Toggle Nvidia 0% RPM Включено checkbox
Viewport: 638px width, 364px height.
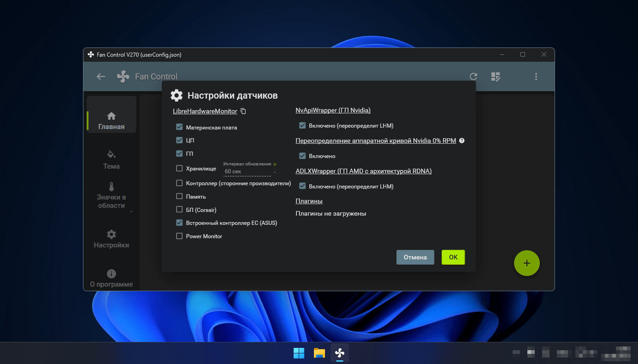(302, 156)
